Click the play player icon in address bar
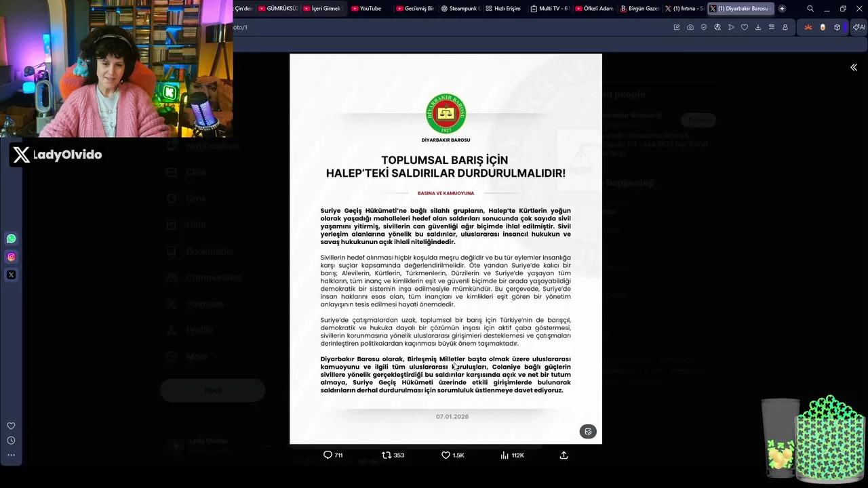The width and height of the screenshot is (868, 488). [731, 27]
